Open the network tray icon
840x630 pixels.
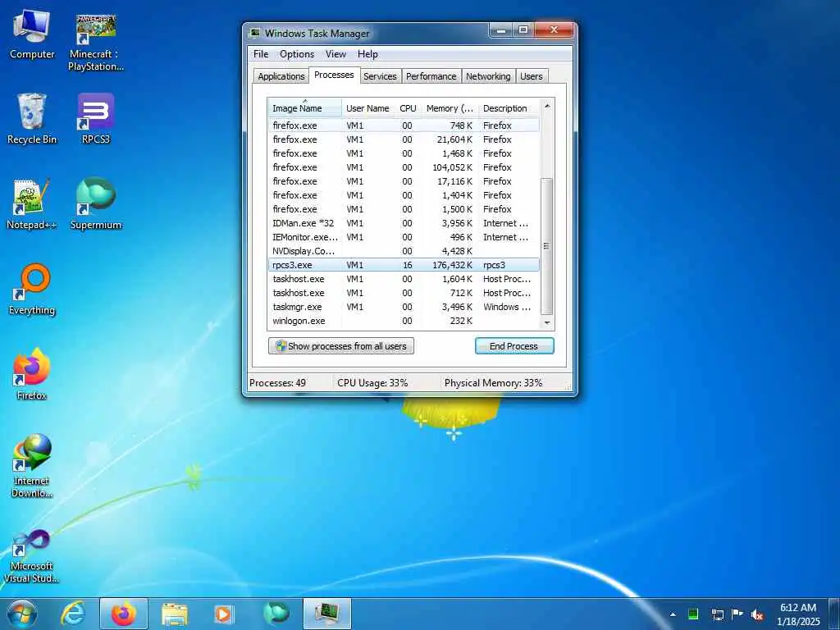717,614
